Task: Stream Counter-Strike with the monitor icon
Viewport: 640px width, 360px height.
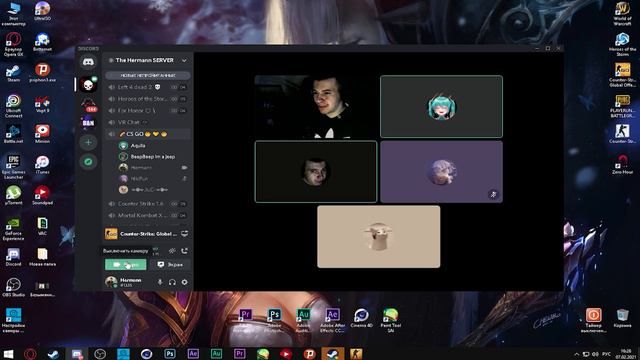Action: 184,233
